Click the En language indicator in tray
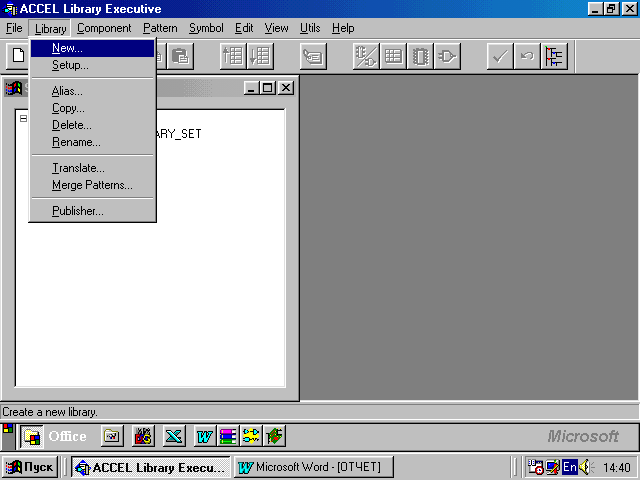Viewport: 640px width, 480px height. [569, 467]
